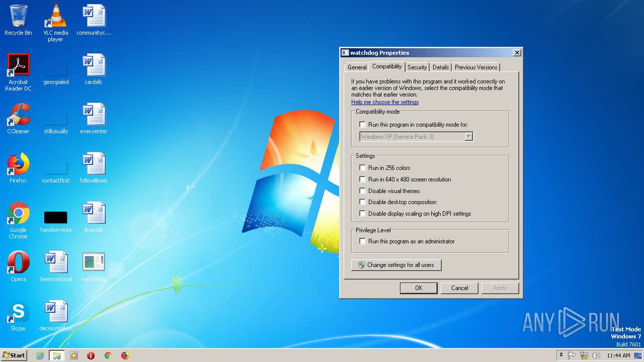Click the Apply button
Viewport: 644px width, 362px height.
click(500, 288)
